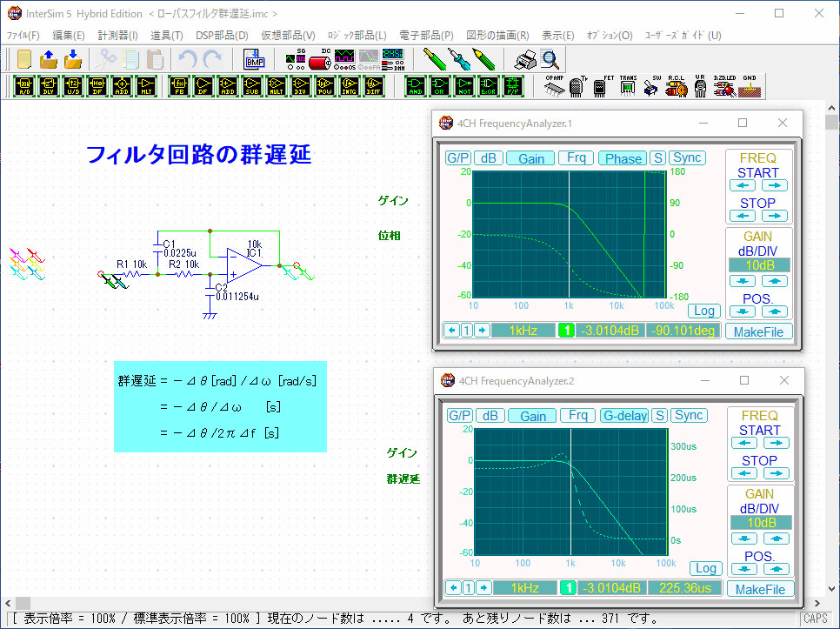The image size is (840, 629).
Task: Open the 編集(E) menu
Action: (x=68, y=36)
